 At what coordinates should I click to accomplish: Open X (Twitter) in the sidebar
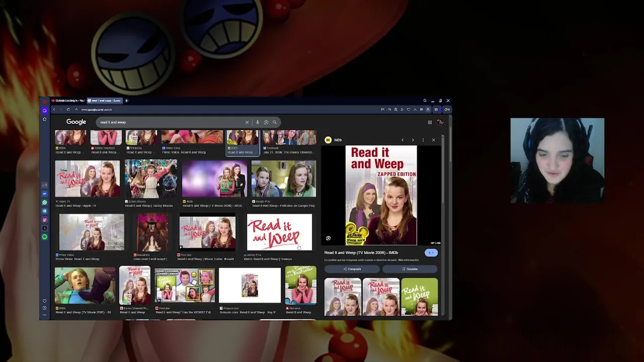pyautogui.click(x=44, y=228)
